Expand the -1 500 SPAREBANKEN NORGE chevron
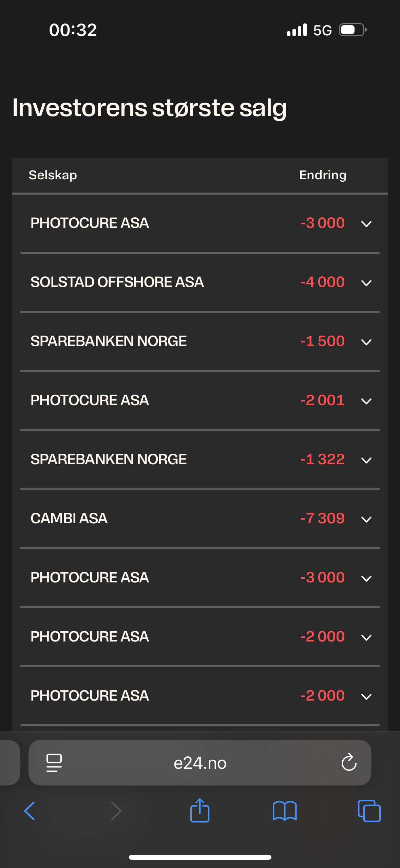Viewport: 400px width, 868px height. tap(366, 342)
